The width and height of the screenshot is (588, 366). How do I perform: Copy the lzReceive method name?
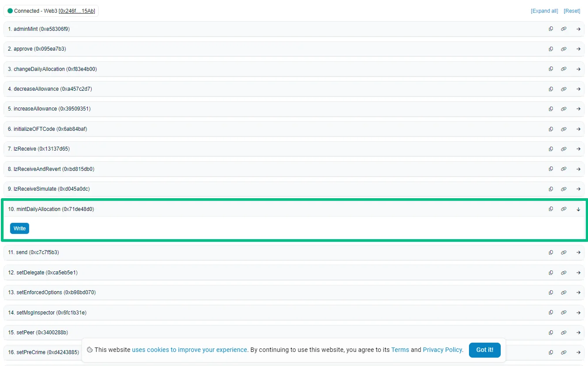click(551, 149)
